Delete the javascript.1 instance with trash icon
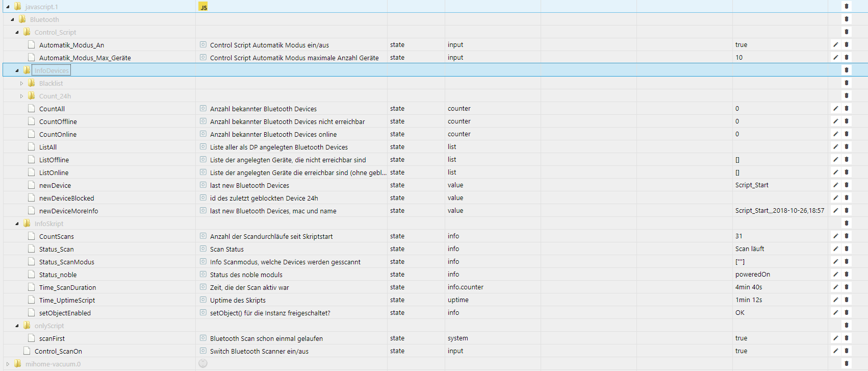 pos(847,7)
